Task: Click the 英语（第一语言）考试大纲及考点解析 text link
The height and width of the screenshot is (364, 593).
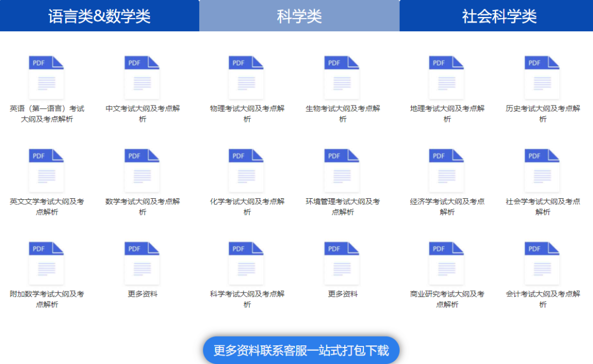Action: [x=47, y=114]
